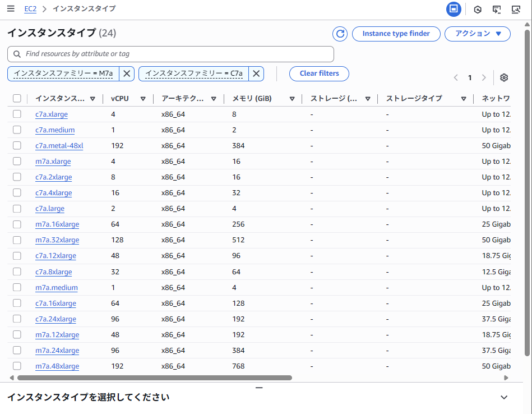
Task: Click the Clear filters button
Action: (319, 73)
